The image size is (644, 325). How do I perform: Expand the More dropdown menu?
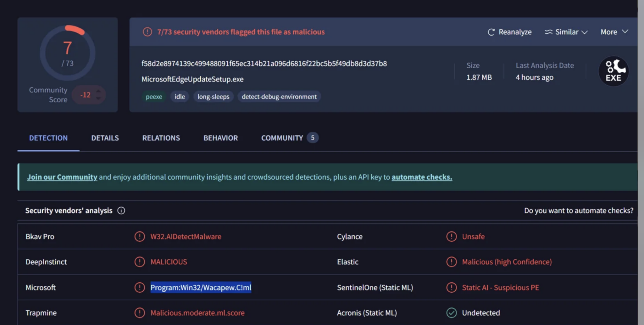coord(613,32)
